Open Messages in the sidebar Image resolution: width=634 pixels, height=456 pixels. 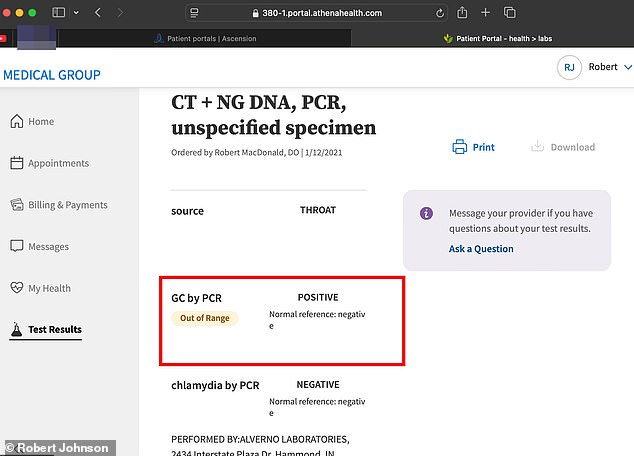click(x=48, y=246)
